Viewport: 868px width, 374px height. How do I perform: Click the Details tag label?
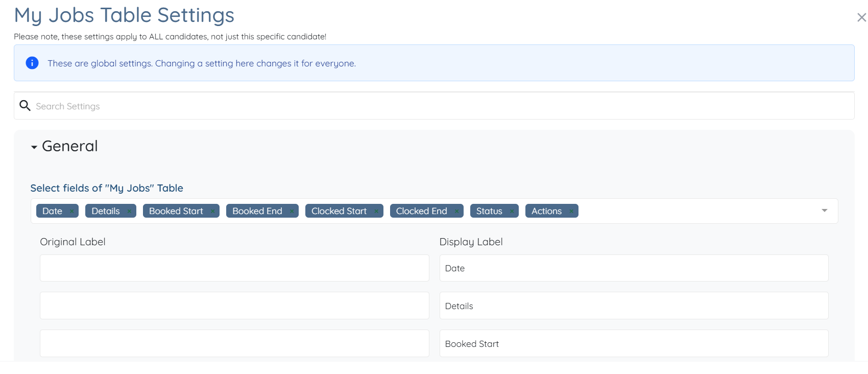106,211
